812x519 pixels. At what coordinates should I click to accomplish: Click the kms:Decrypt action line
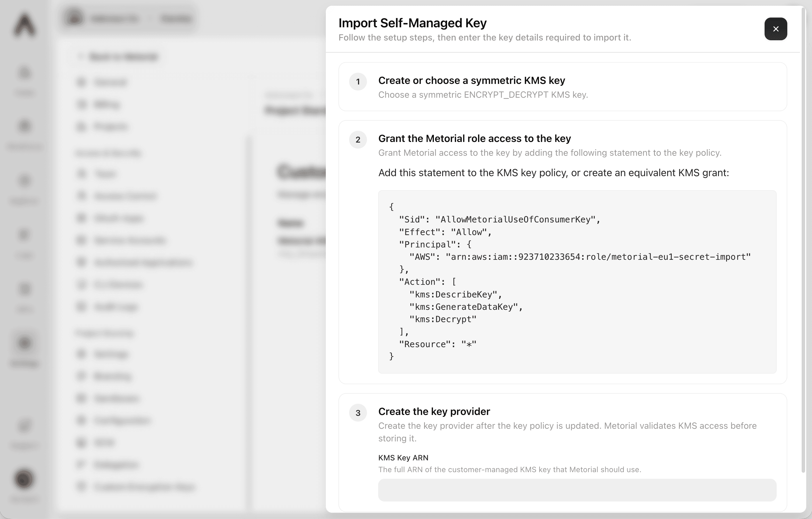(x=443, y=319)
